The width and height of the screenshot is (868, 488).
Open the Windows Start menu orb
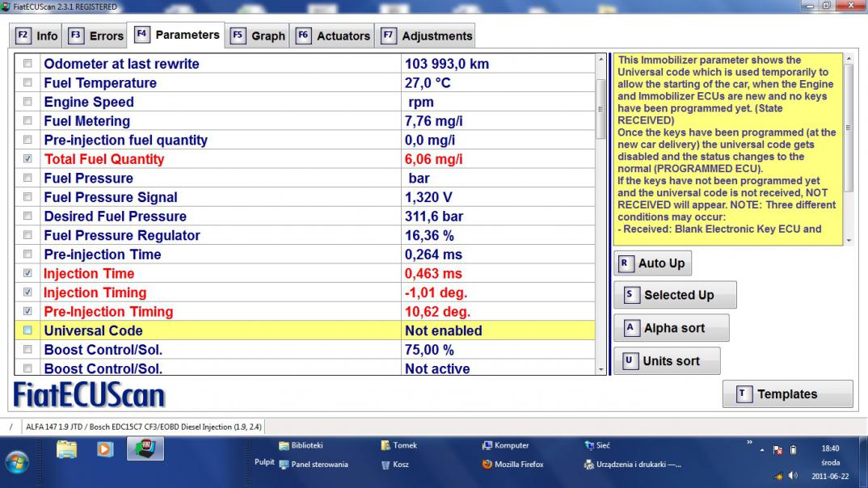point(16,462)
